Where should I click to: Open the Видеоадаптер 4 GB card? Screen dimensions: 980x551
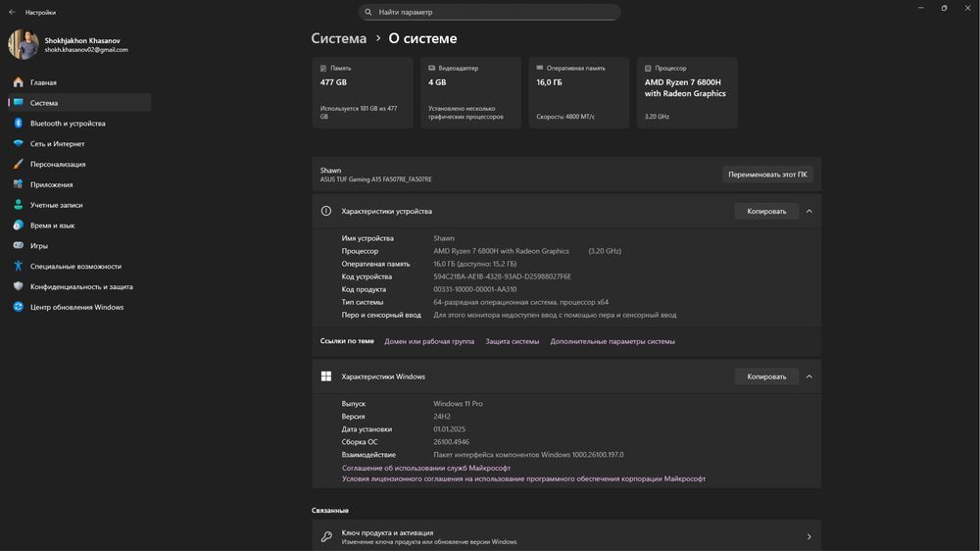tap(470, 92)
